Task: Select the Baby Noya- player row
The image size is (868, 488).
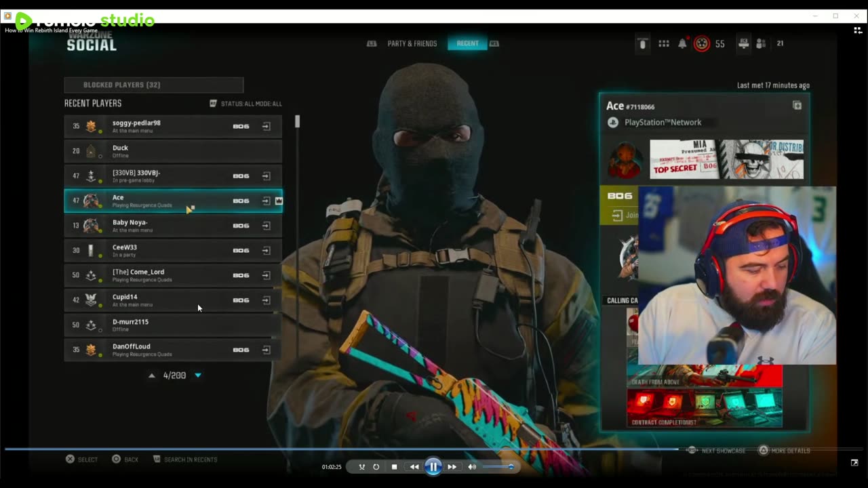Action: pyautogui.click(x=173, y=226)
